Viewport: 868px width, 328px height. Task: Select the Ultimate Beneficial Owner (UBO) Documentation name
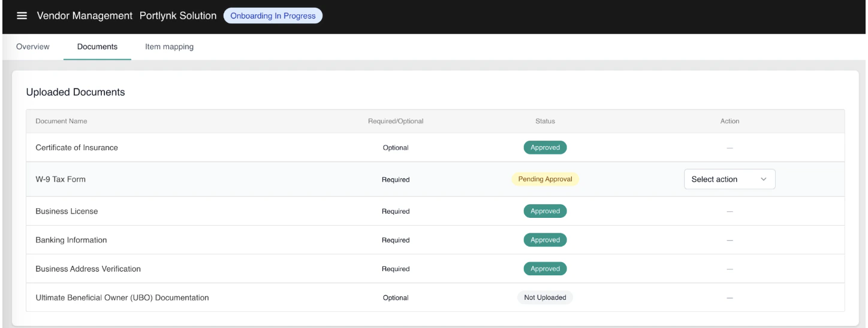coord(122,297)
